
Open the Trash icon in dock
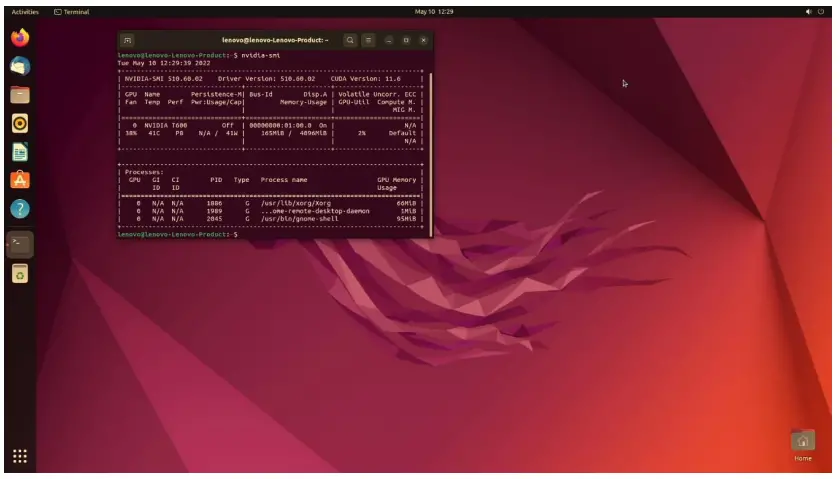pyautogui.click(x=20, y=274)
